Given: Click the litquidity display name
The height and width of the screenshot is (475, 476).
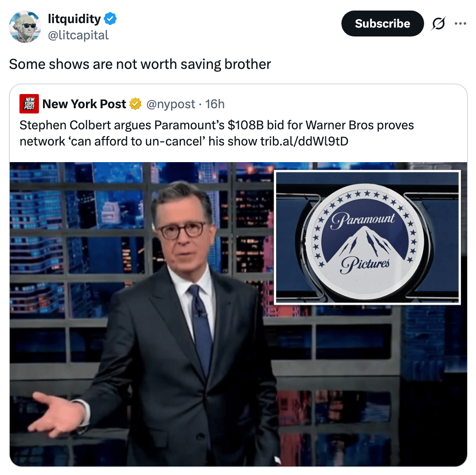Looking at the screenshot, I should (x=74, y=19).
